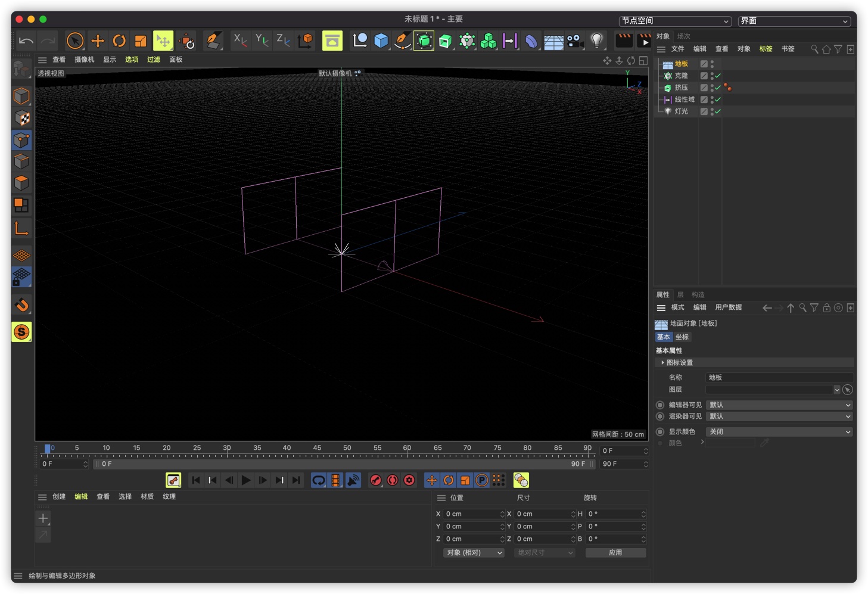Select the Live Selection tool
This screenshot has width=868, height=594.
[x=75, y=41]
